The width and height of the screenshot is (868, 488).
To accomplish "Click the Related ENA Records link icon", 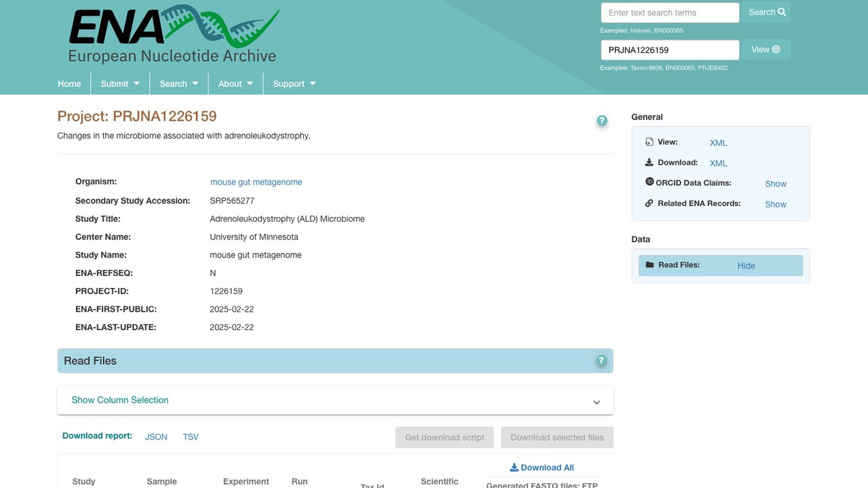I will coord(649,203).
